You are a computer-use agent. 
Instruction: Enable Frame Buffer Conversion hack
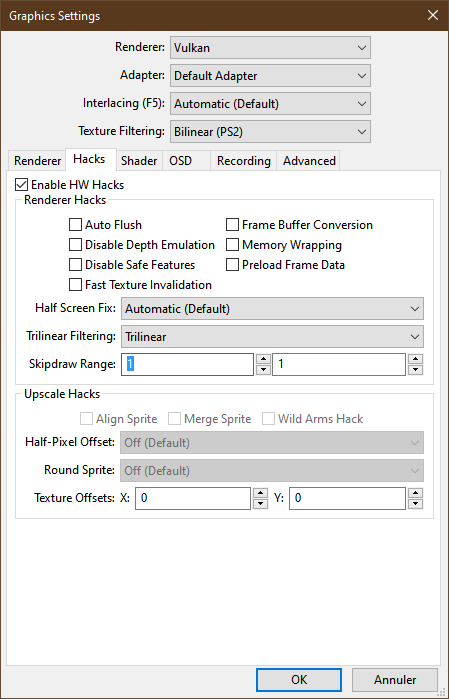232,225
